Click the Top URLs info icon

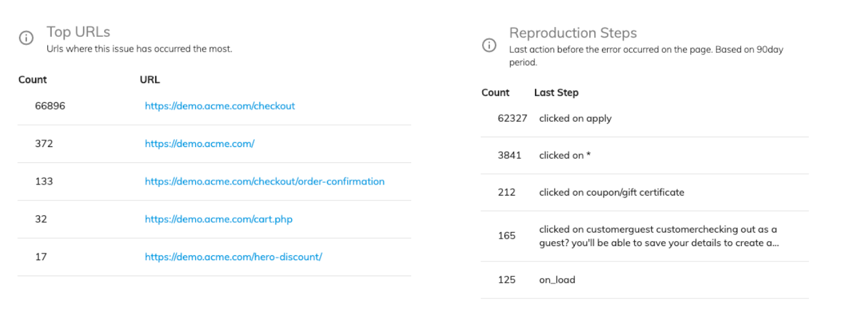pyautogui.click(x=26, y=38)
